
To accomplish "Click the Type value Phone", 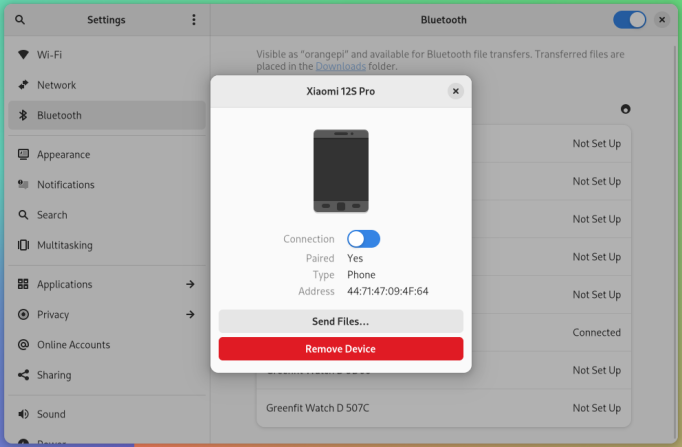I will [x=361, y=275].
